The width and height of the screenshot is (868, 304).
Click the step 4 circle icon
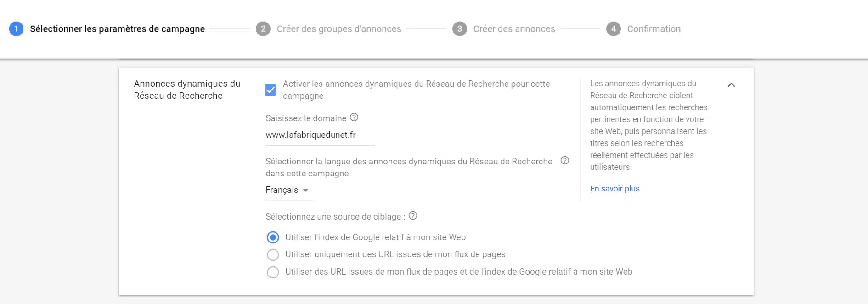pyautogui.click(x=614, y=28)
